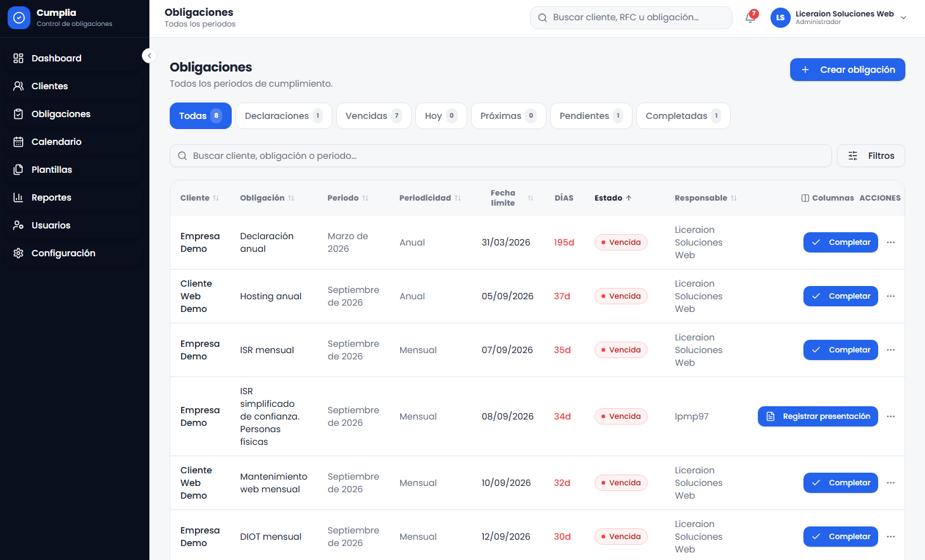The height and width of the screenshot is (560, 925).
Task: Sort by Obligación column
Action: click(x=267, y=198)
